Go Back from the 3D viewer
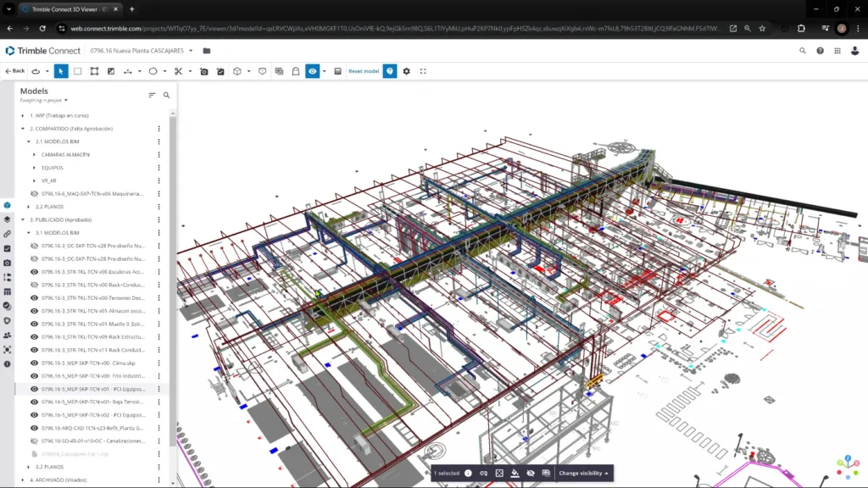Image resolution: width=868 pixels, height=488 pixels. click(15, 71)
